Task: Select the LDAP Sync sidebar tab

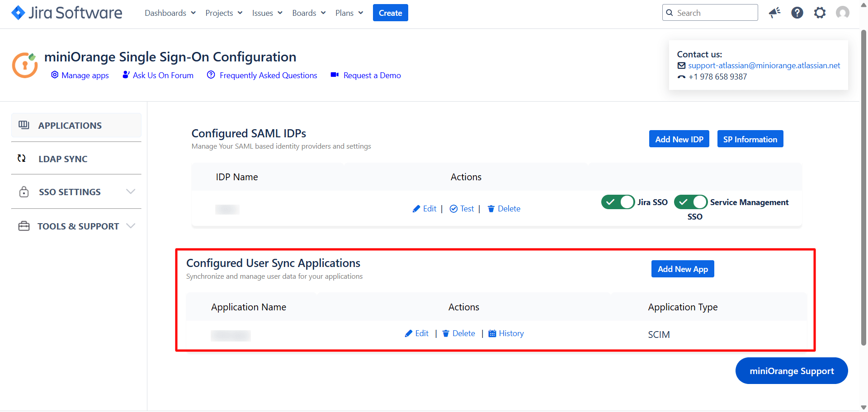Action: [63, 159]
